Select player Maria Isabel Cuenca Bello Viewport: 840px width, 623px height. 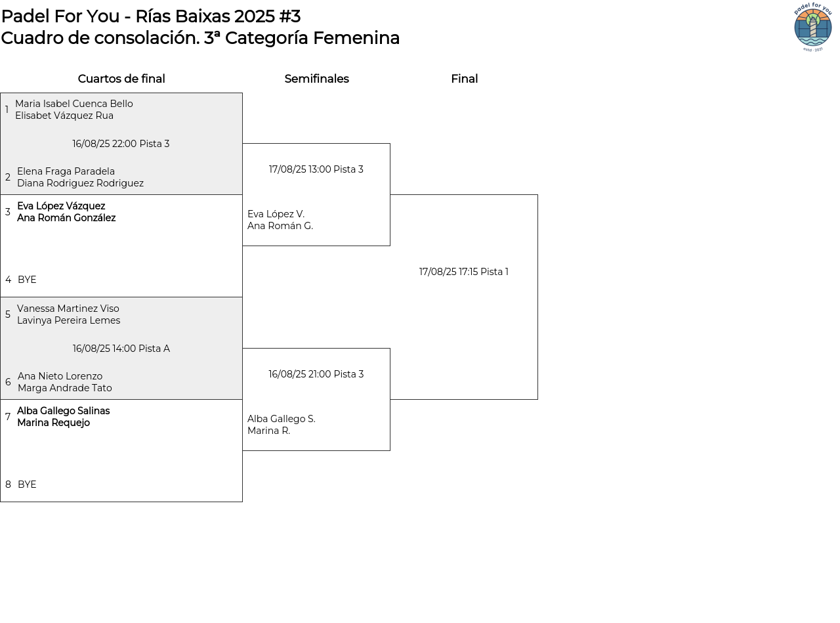pos(73,104)
